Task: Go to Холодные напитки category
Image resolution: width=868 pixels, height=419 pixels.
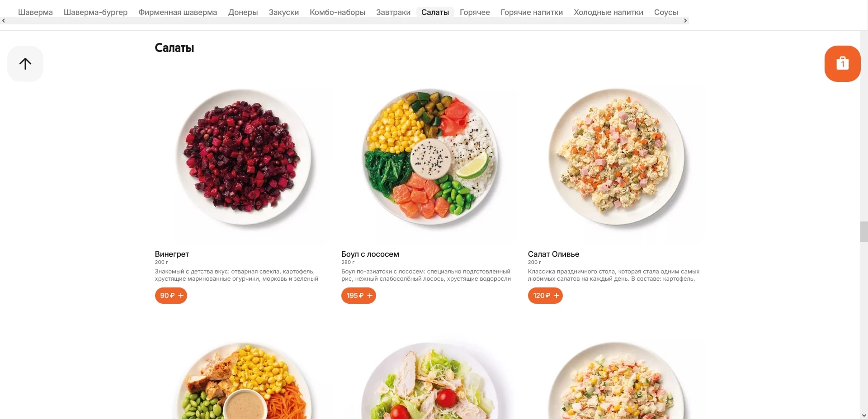Action: (x=609, y=12)
